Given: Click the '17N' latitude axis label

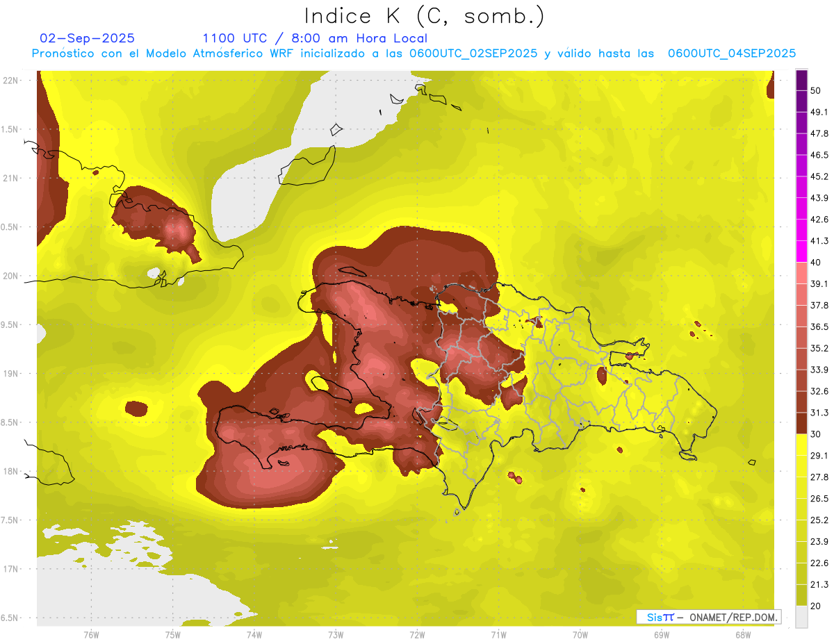Looking at the screenshot, I should [10, 569].
